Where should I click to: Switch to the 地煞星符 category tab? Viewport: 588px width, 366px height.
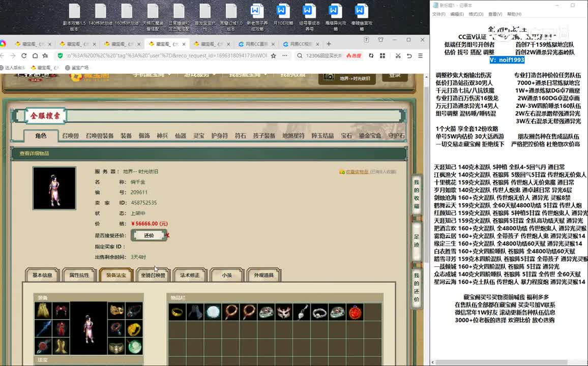pos(293,136)
